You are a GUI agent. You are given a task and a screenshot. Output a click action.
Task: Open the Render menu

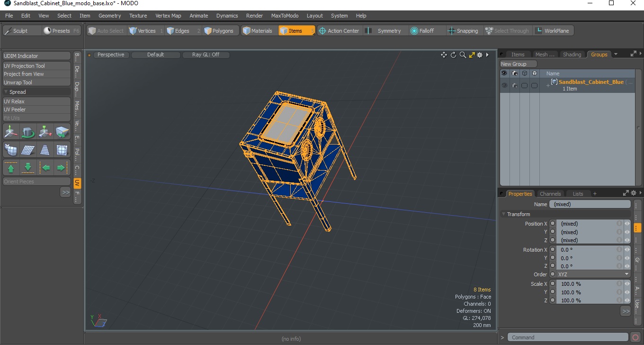point(254,16)
